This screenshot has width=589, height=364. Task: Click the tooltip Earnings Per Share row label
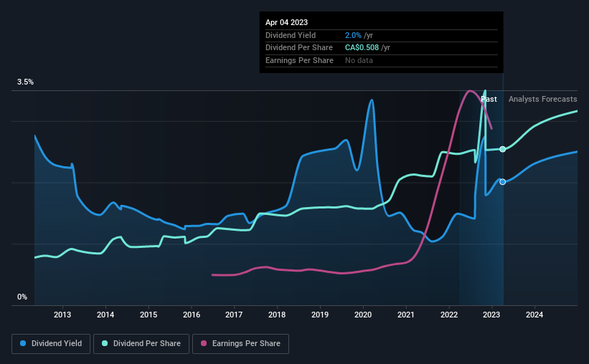pos(299,60)
